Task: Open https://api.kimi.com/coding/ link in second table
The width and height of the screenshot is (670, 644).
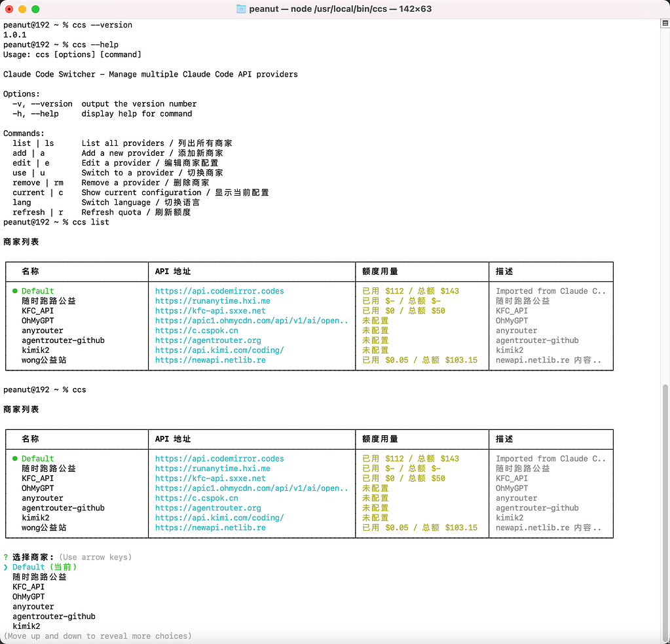Action: [x=219, y=518]
